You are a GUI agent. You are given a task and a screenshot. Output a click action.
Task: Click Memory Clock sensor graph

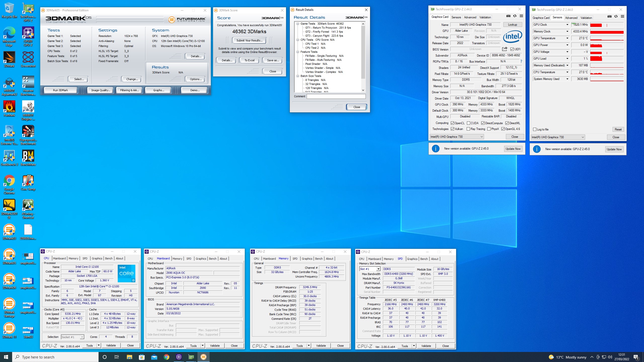pos(607,31)
